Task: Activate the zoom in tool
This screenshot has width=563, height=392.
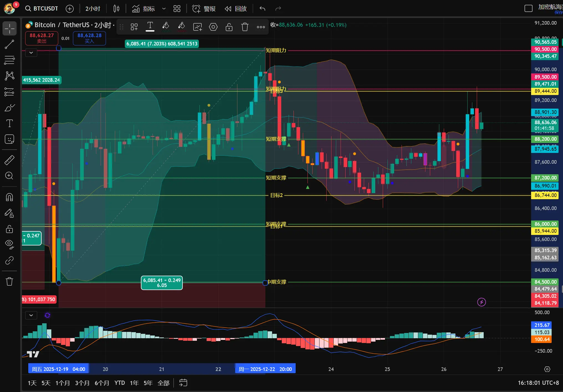Action: point(9,176)
